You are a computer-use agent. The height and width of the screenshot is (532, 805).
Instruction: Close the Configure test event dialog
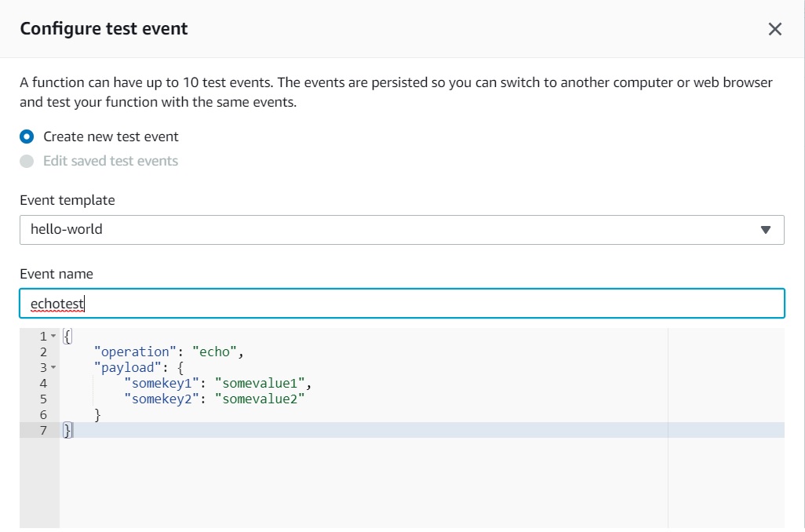pyautogui.click(x=775, y=29)
